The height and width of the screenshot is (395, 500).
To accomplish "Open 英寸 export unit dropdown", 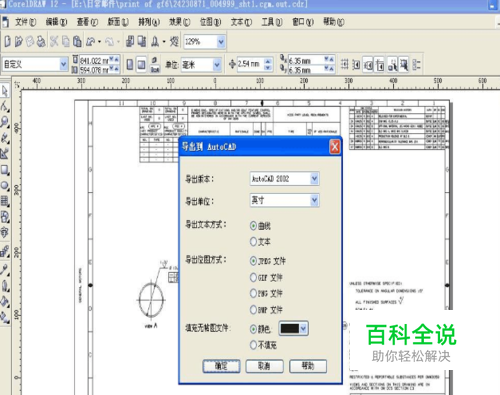I will pyautogui.click(x=314, y=200).
